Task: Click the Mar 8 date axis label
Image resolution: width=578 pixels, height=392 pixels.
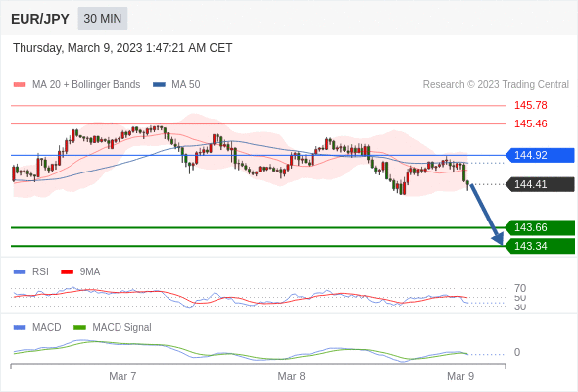Action: 291,376
